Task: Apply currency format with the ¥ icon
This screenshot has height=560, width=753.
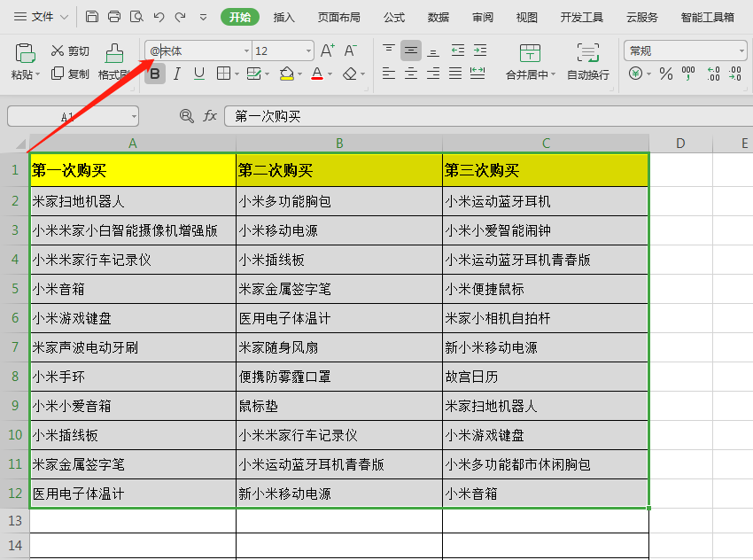Action: [x=635, y=74]
